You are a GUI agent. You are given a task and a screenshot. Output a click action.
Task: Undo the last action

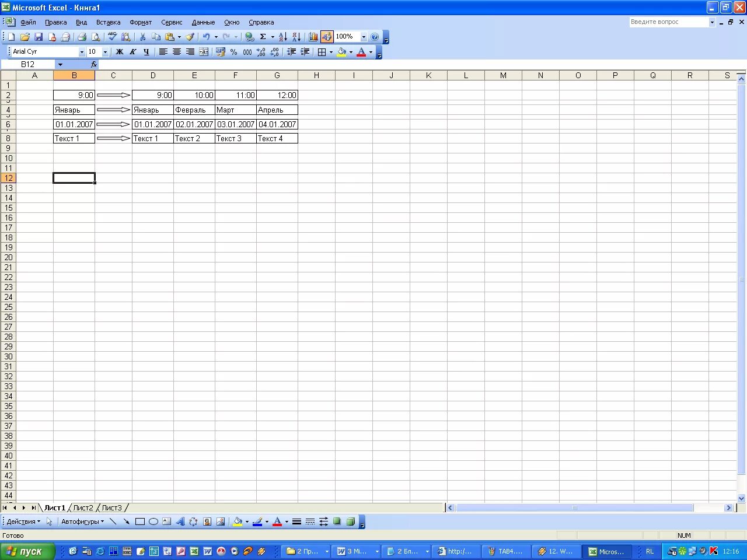click(x=206, y=37)
